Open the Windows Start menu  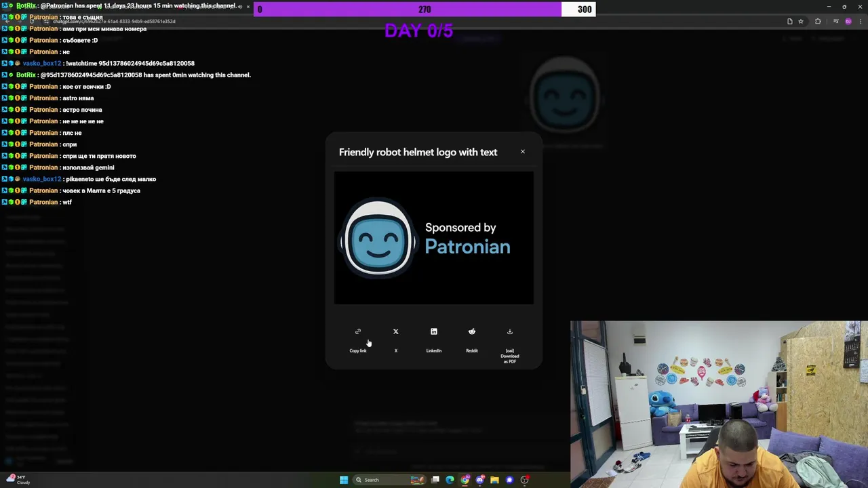coord(344,480)
